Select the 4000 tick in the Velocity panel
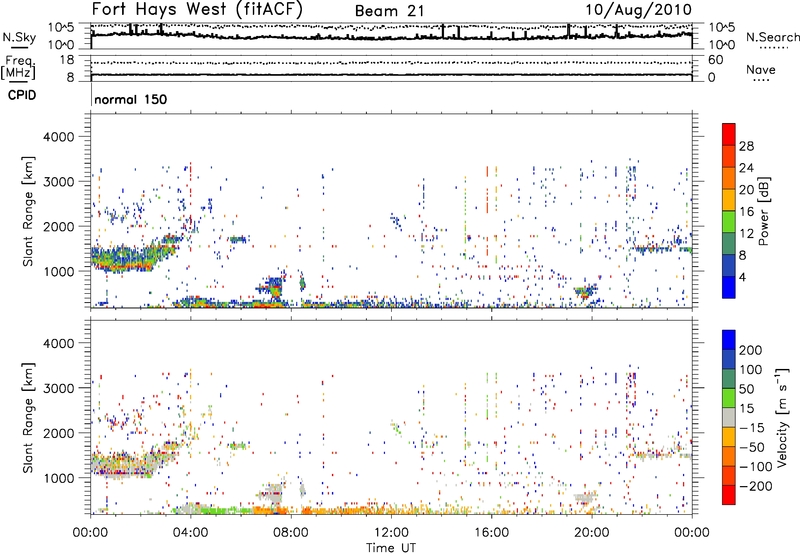Screen dimensions: 800x554 (59, 343)
